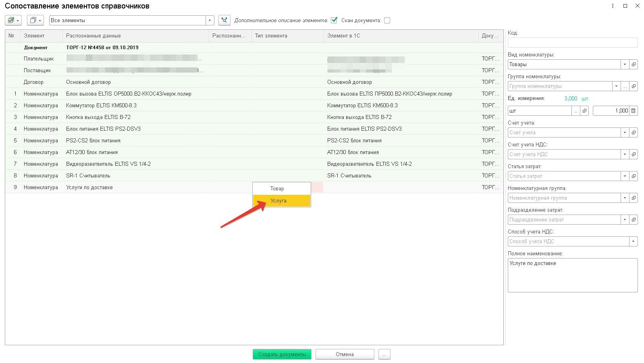Expand the Статья затрат dropdown arrow

point(625,176)
